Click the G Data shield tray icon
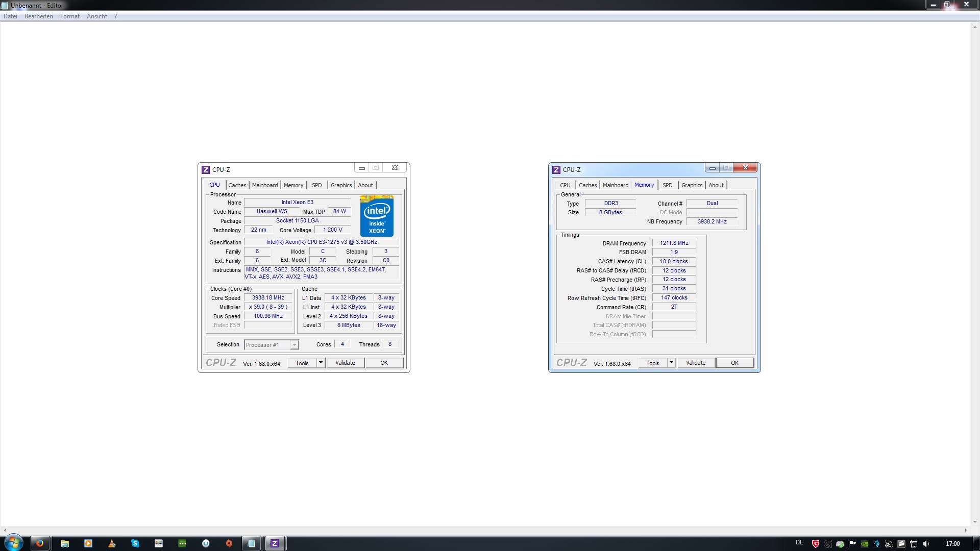The height and width of the screenshot is (551, 980). pos(816,544)
